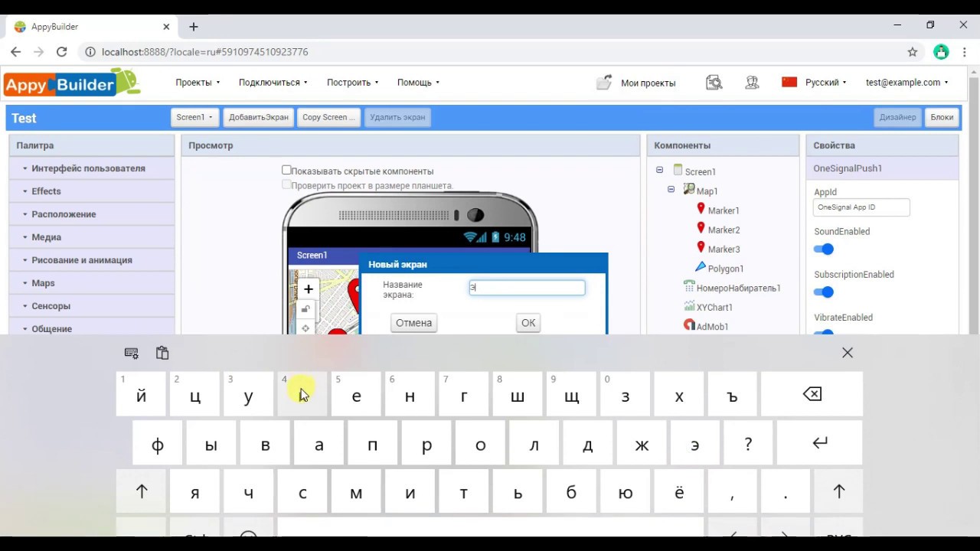Tap the Shift key beside the я key
The width and height of the screenshot is (980, 551).
coord(142,492)
